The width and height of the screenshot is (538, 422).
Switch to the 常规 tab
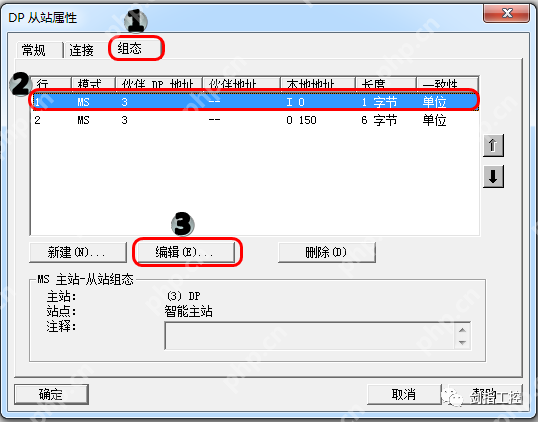tap(34, 50)
